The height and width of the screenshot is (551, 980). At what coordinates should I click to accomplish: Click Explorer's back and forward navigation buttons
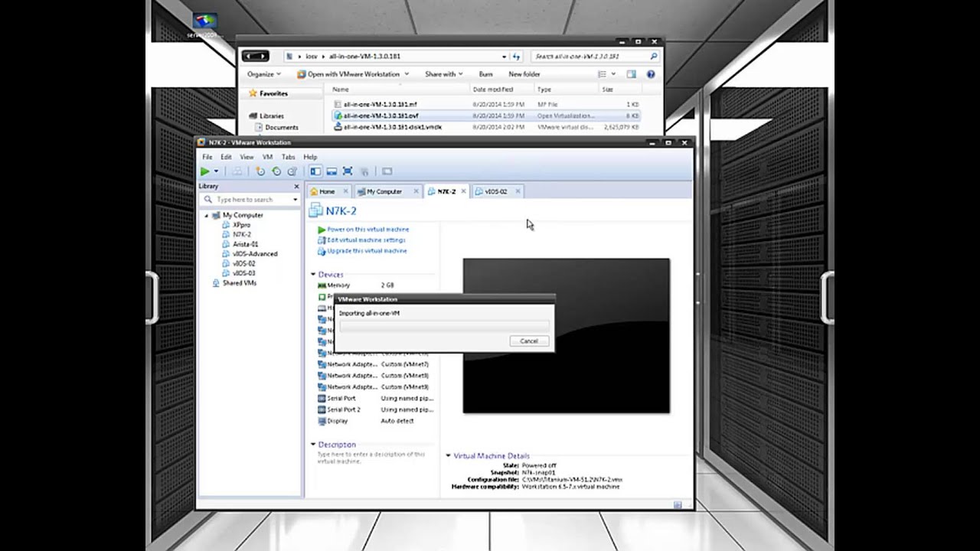click(255, 56)
